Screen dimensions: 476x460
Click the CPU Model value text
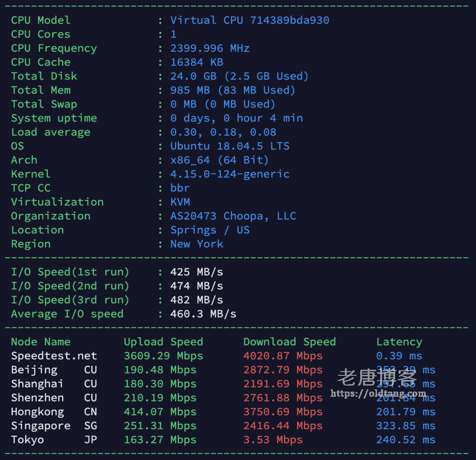click(250, 20)
